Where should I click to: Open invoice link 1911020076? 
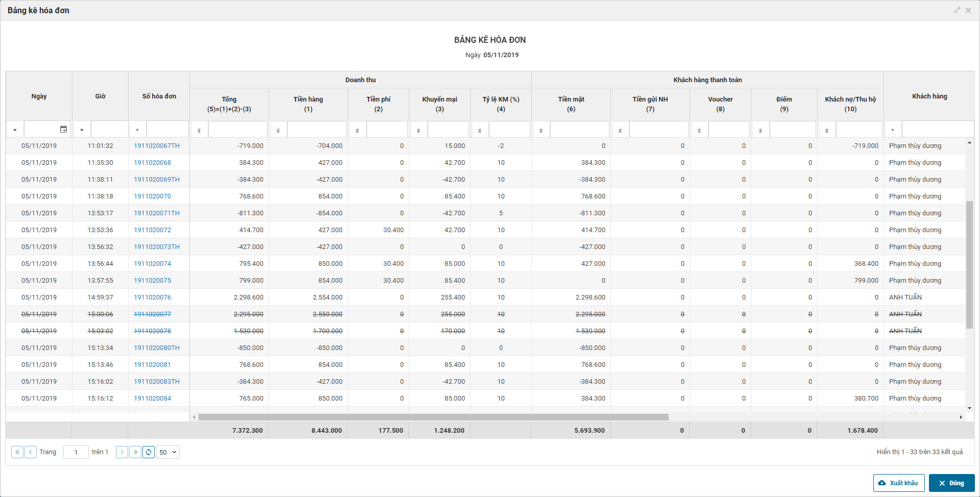[153, 297]
